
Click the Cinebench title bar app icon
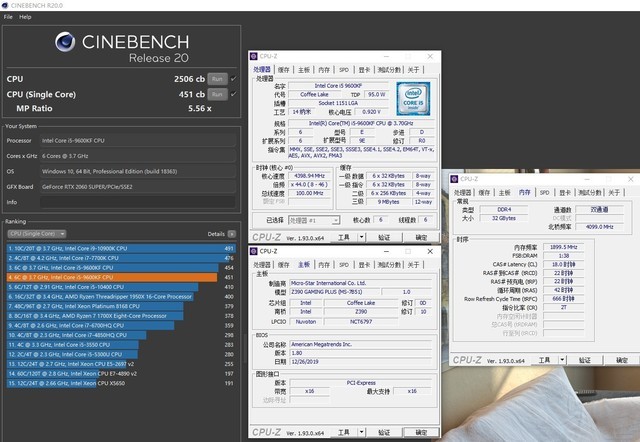point(5,5)
